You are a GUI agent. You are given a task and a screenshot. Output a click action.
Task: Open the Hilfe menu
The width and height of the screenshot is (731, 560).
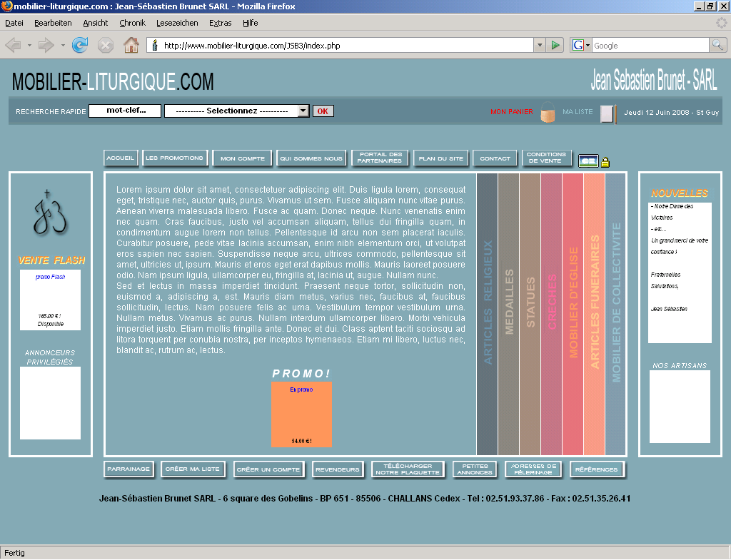pyautogui.click(x=251, y=23)
